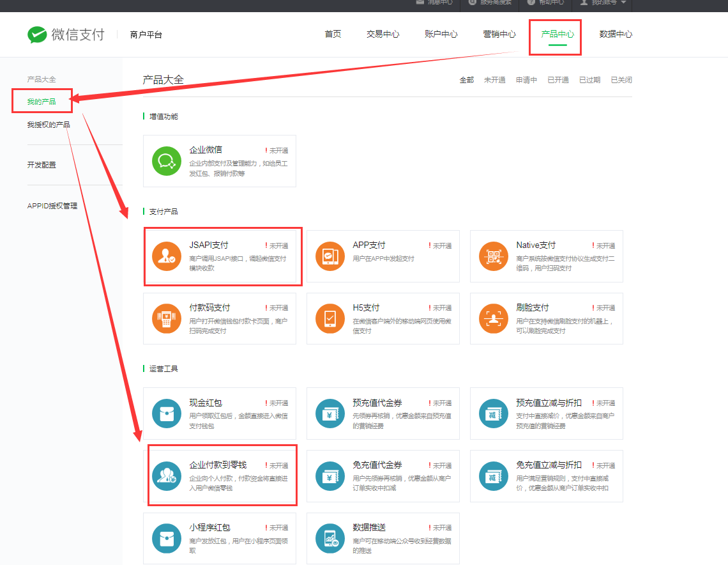Click the WeChat Pay green logo

[x=37, y=35]
